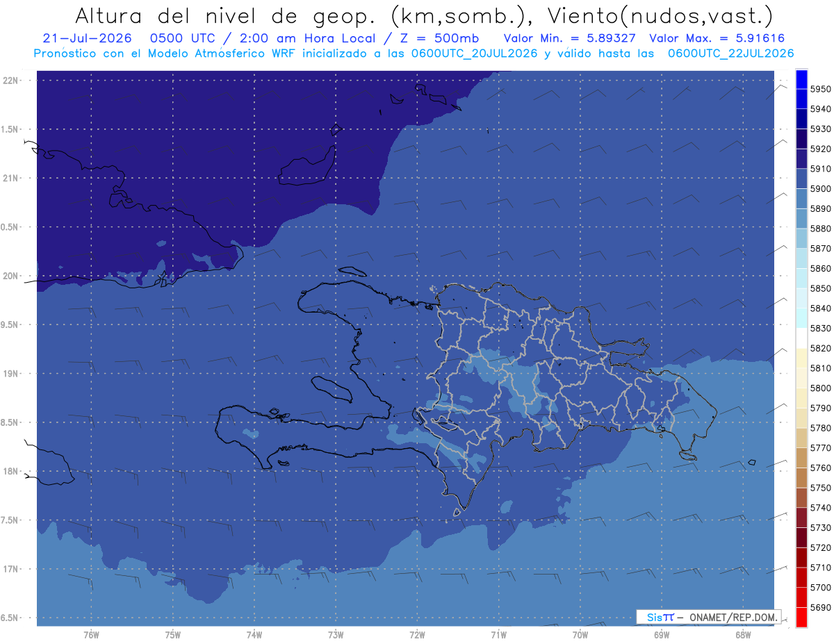Click the latitude label '20N'
This screenshot has height=644, width=834.
10,276
